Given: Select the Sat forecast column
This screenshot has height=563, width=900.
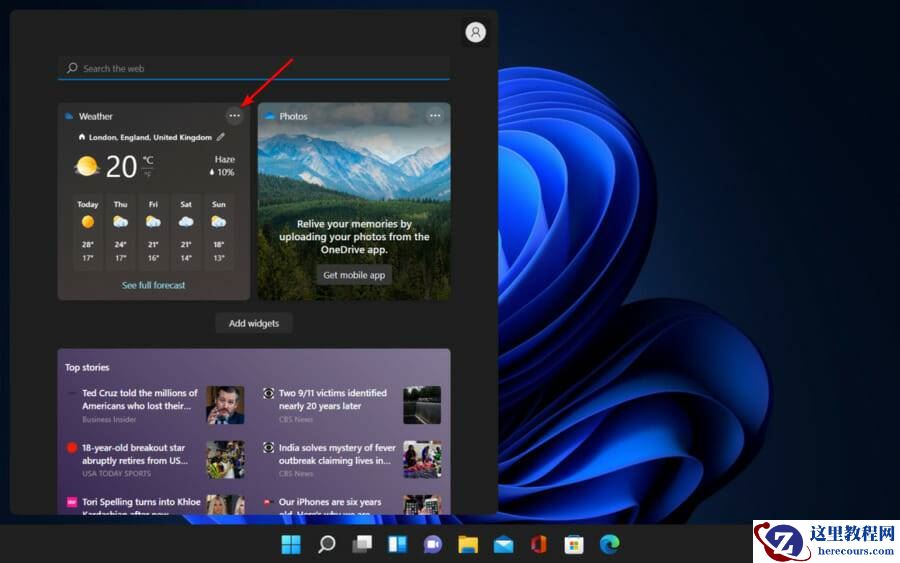Looking at the screenshot, I should coord(186,231).
